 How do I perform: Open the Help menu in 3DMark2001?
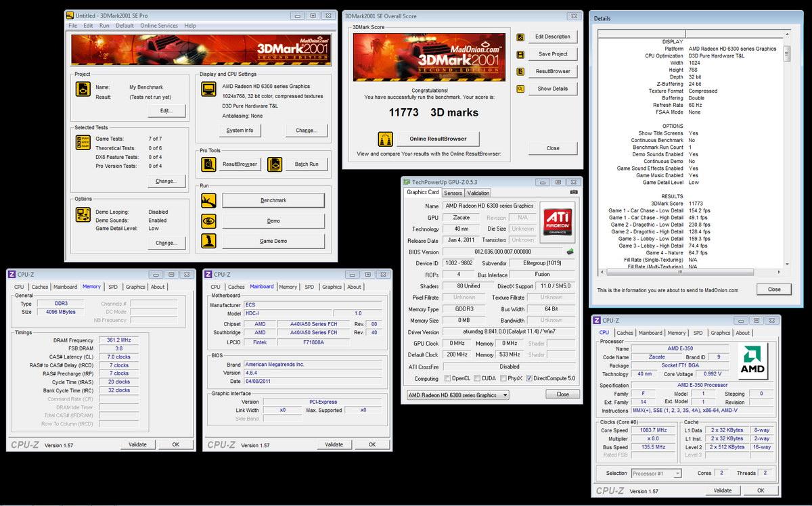coord(190,26)
